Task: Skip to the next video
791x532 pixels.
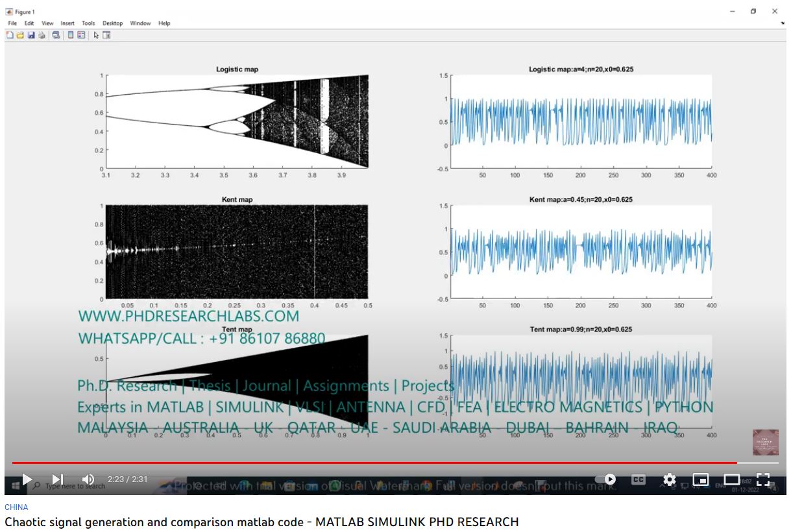Action: [58, 479]
